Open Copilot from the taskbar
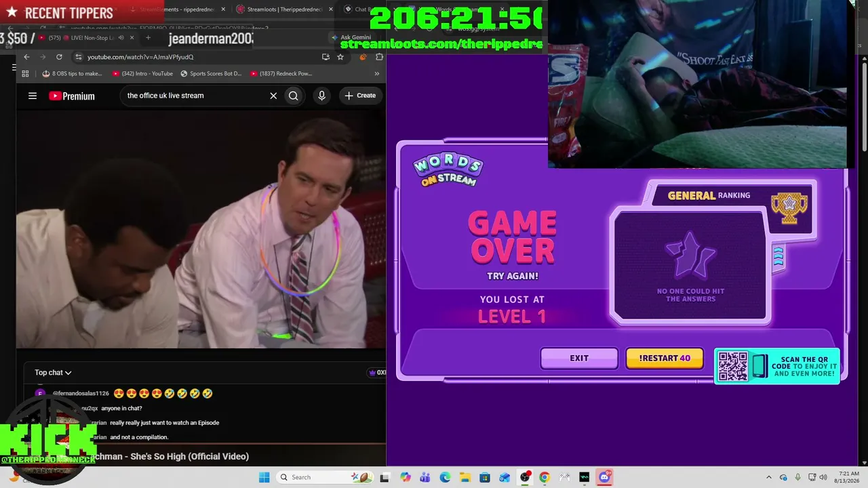Screen dimensions: 868x488 click(406, 477)
